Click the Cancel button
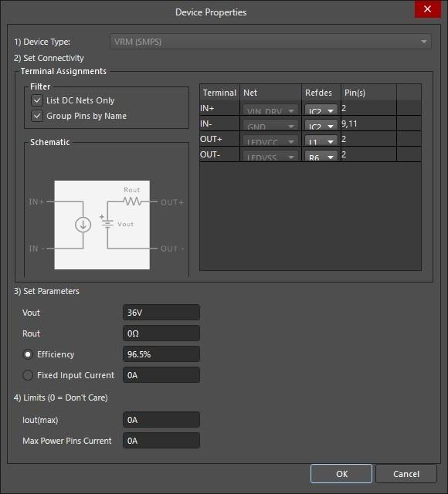Screen dimensions: 448x494 (406, 473)
